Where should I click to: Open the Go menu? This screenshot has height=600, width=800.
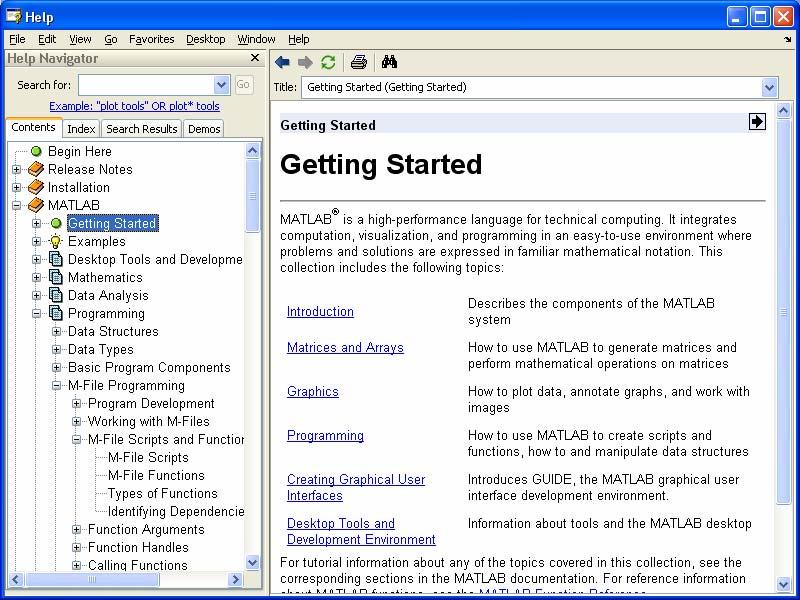click(111, 39)
